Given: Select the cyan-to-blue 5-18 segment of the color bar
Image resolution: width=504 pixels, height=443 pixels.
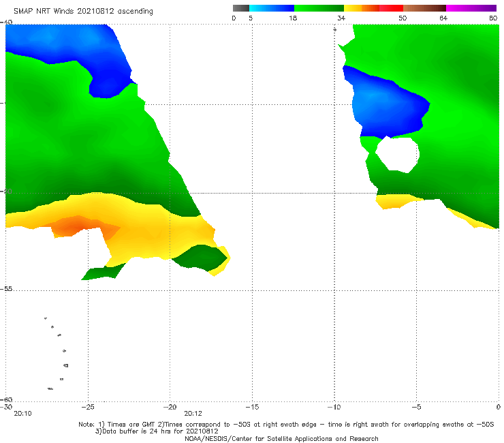Looking at the screenshot, I should click(x=272, y=8).
